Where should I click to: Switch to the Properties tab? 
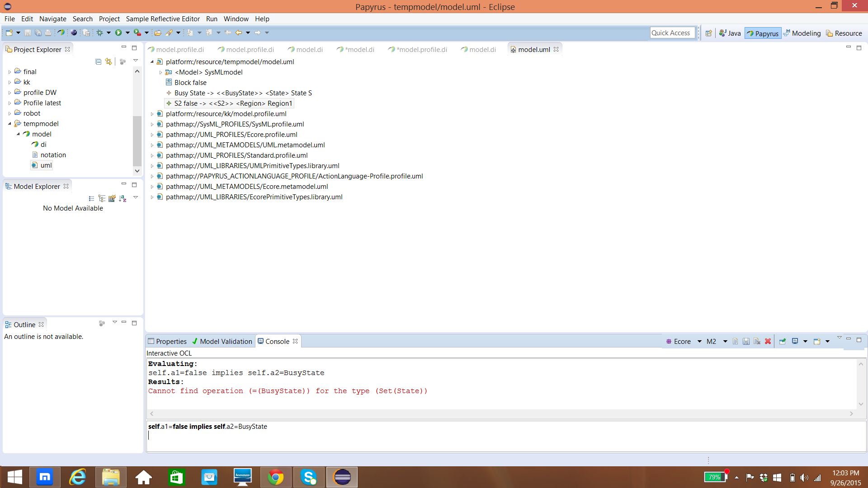167,342
